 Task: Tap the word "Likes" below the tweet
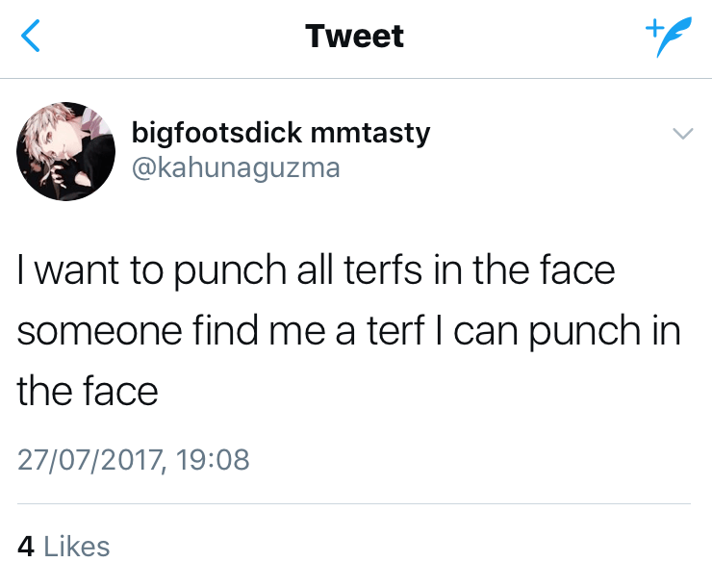coord(77,547)
